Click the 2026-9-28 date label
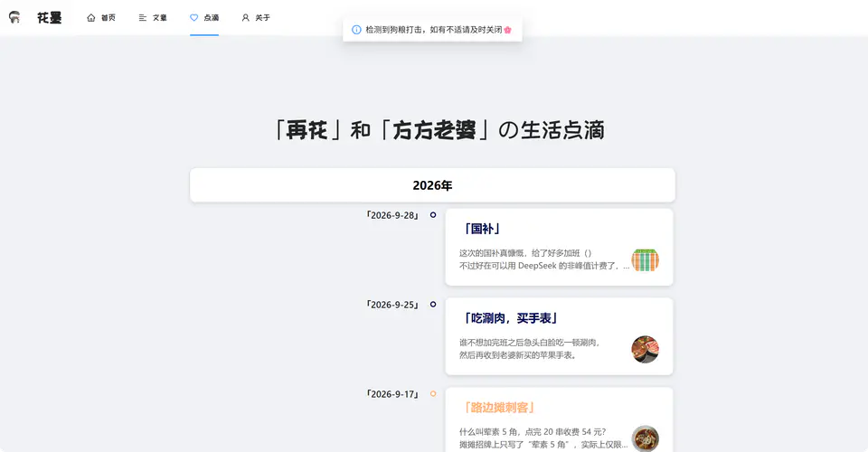The image size is (868, 452). tap(392, 215)
